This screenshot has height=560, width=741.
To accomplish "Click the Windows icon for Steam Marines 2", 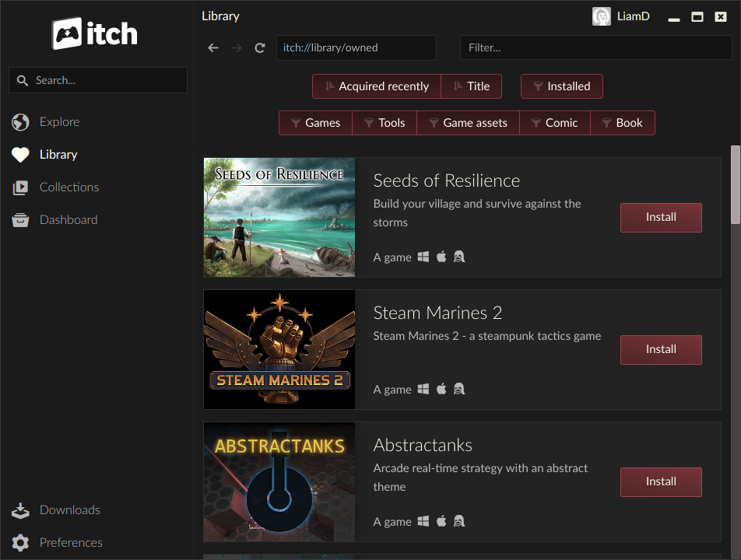I will [423, 389].
